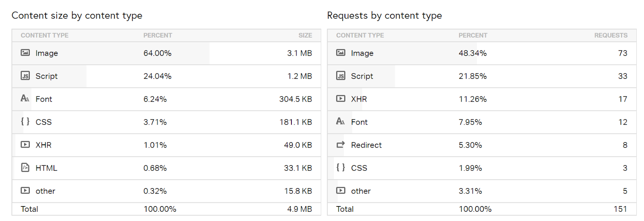Click CONTENT TYPE header in requests table
644x221 pixels.
(360, 35)
